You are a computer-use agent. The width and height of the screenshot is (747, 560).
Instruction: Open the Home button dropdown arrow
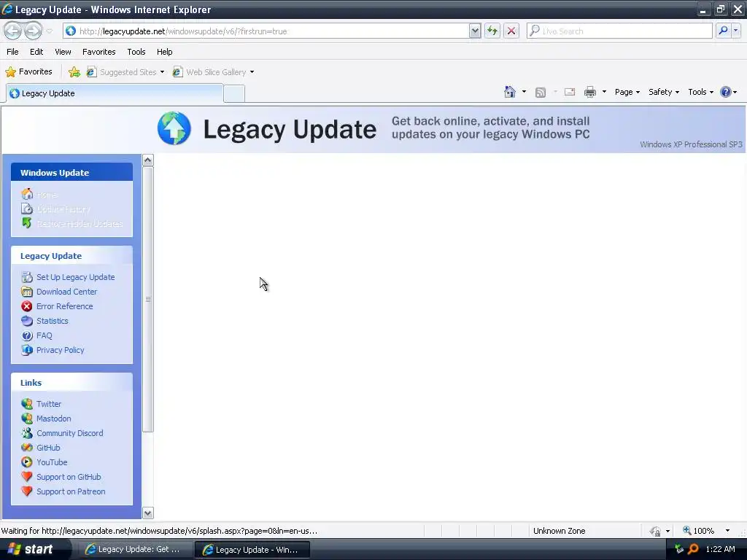524,92
